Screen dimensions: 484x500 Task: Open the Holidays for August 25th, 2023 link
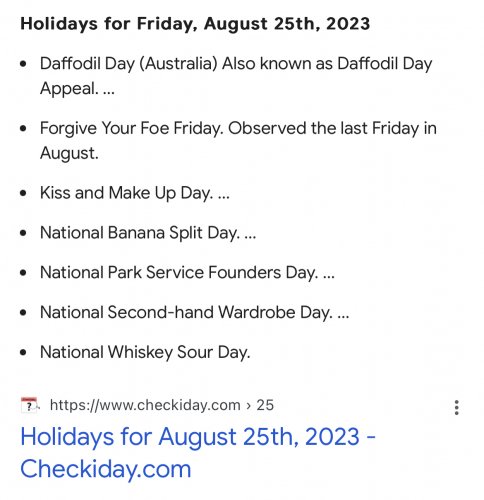198,453
